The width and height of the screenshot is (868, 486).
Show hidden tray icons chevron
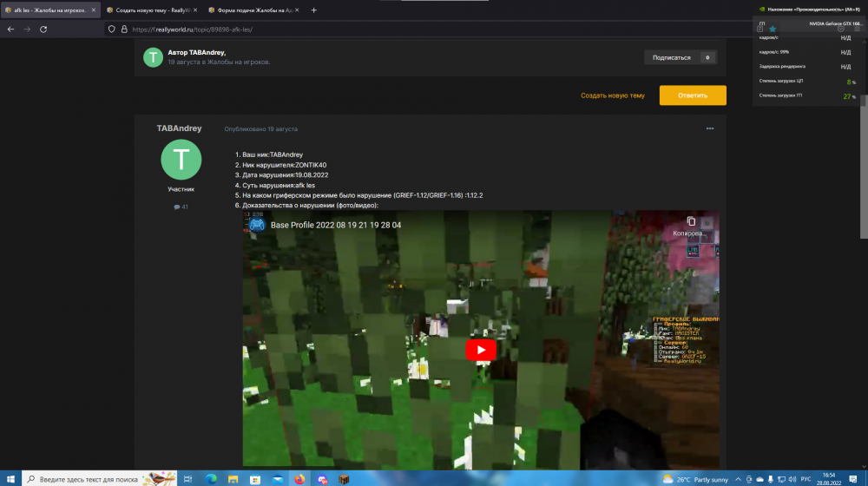[738, 479]
